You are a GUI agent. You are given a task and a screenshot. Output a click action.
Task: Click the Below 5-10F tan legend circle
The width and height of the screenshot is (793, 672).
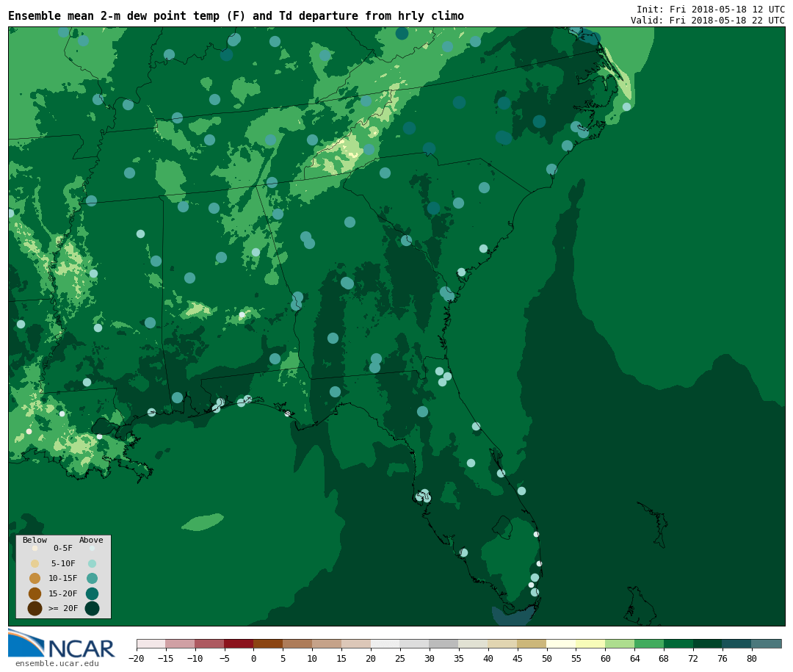coord(35,564)
